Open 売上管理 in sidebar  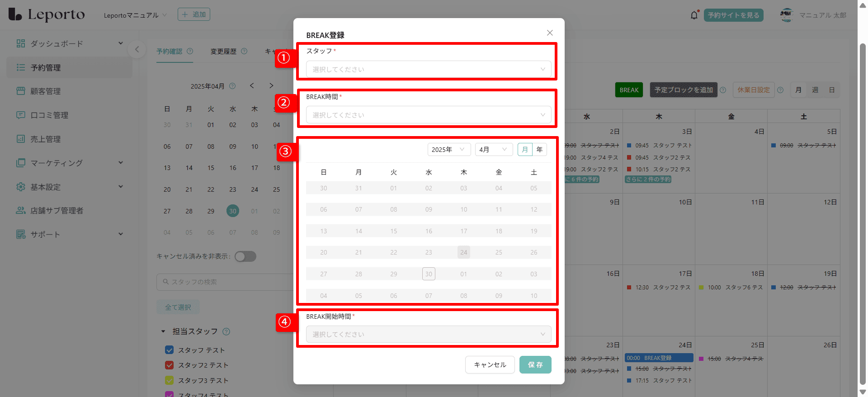pos(70,139)
